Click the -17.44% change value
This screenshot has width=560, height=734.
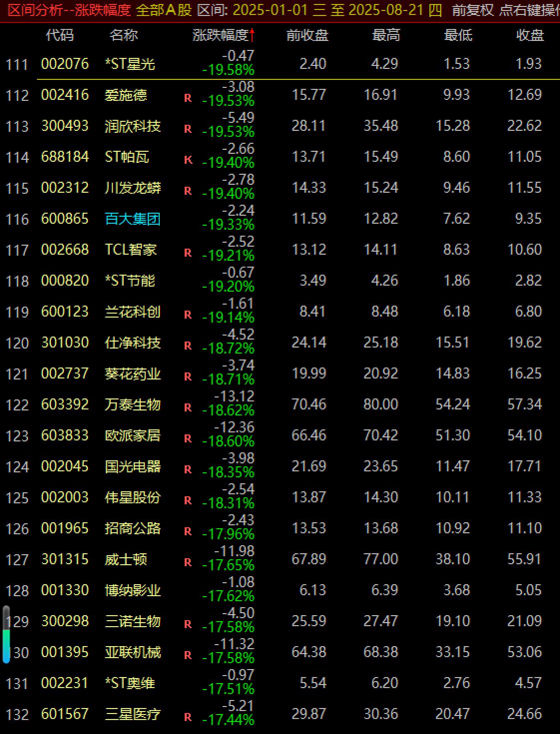point(228,720)
